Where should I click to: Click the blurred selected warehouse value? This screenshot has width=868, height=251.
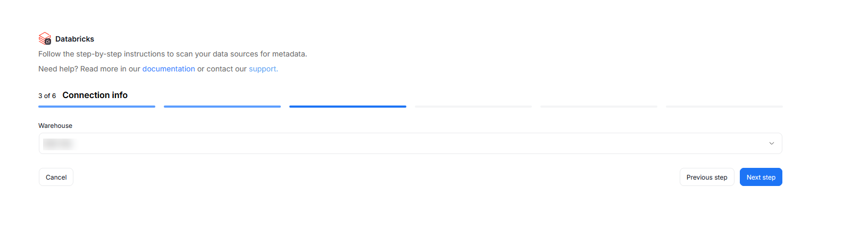click(58, 144)
